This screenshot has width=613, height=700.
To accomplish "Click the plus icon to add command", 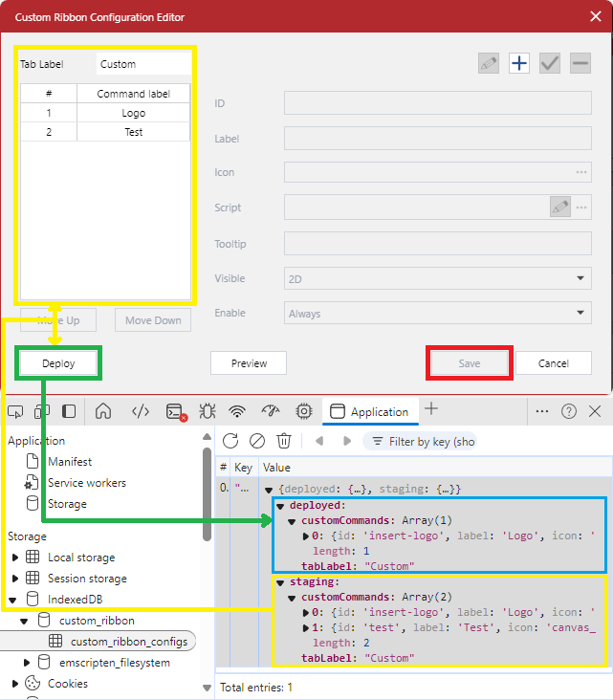I will 518,63.
